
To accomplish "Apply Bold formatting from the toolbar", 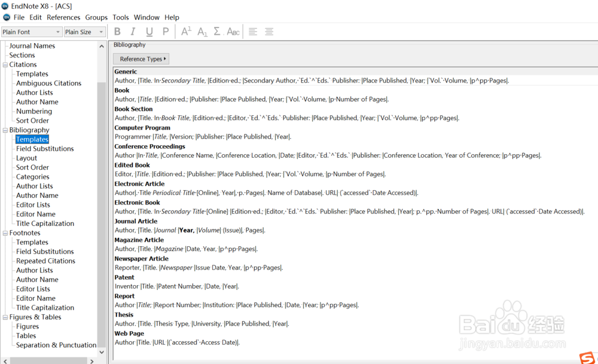I will 117,32.
